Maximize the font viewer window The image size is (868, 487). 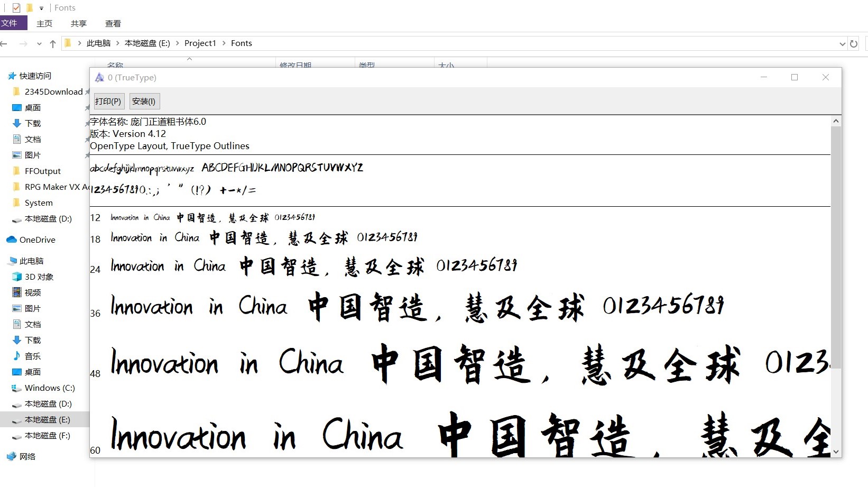pyautogui.click(x=795, y=77)
